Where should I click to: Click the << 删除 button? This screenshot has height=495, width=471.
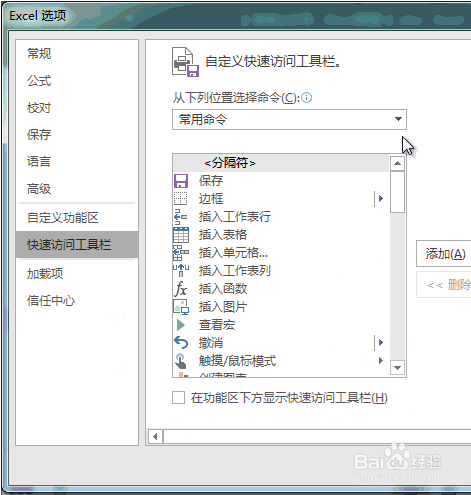[x=444, y=285]
